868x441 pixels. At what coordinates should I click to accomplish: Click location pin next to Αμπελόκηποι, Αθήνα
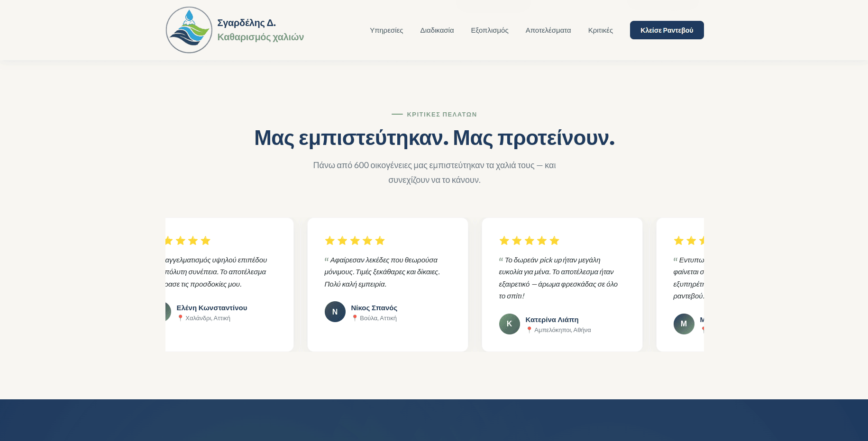coord(529,330)
